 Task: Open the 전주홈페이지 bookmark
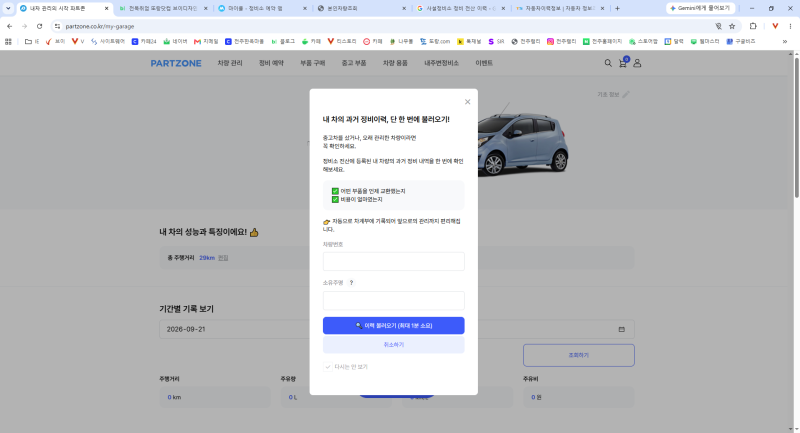(x=603, y=42)
